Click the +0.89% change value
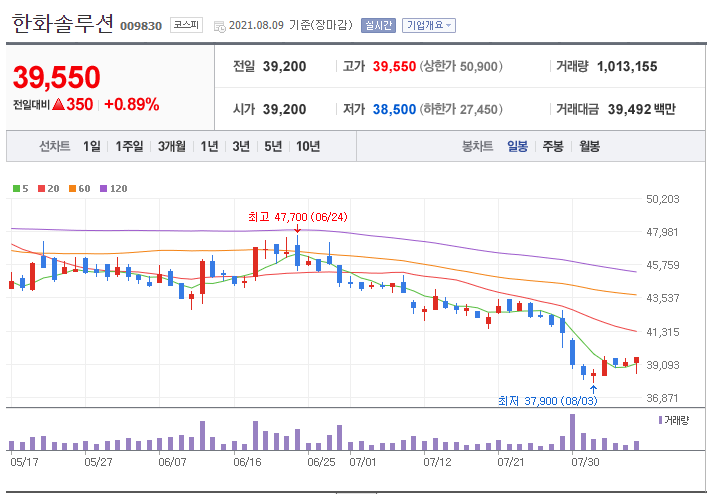 point(132,105)
